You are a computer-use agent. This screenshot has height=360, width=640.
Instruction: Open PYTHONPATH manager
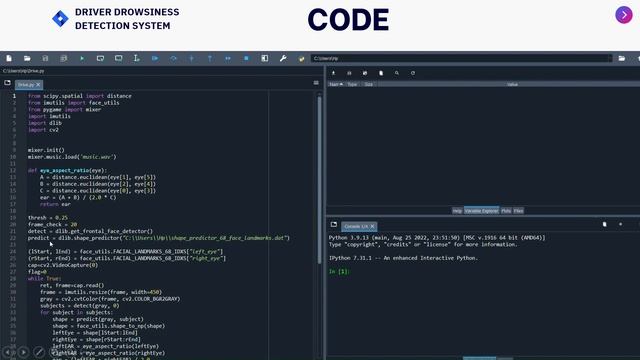click(x=301, y=58)
